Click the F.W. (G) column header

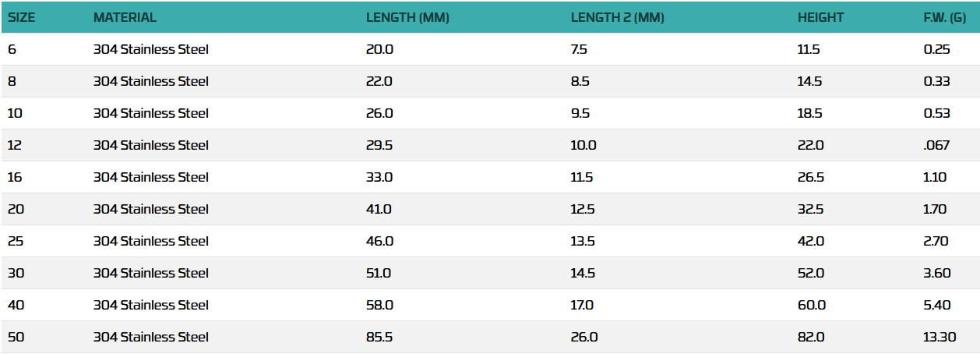tap(945, 17)
